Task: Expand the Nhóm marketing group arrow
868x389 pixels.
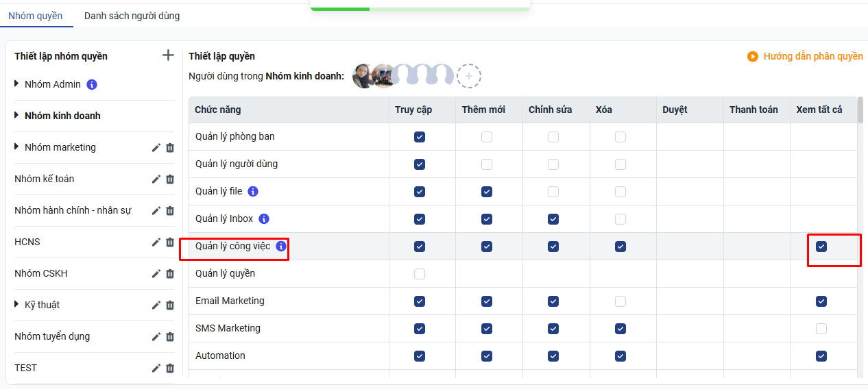Action: click(x=17, y=147)
